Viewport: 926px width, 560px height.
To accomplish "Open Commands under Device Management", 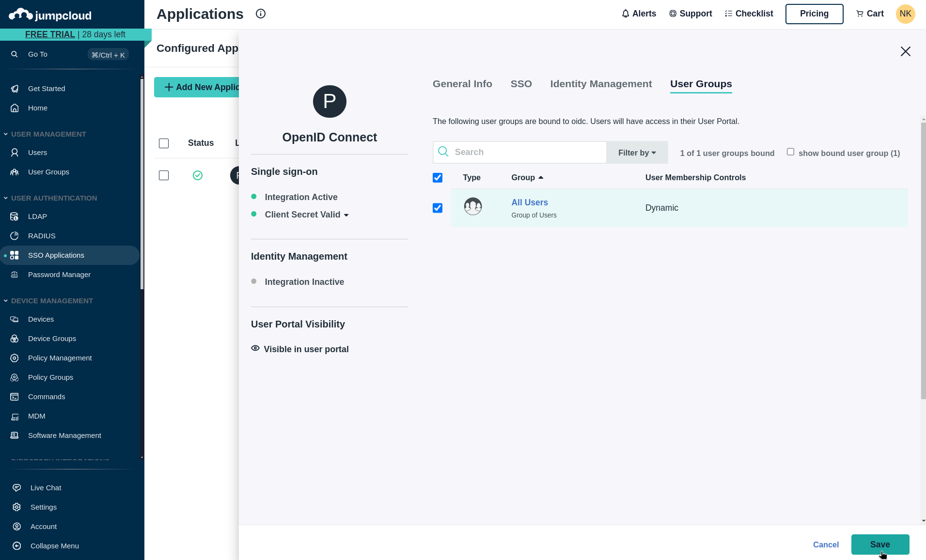I will pyautogui.click(x=47, y=396).
